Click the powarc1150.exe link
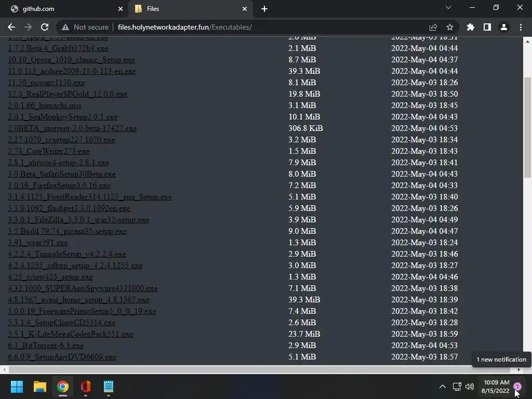The image size is (532, 399). click(x=46, y=83)
